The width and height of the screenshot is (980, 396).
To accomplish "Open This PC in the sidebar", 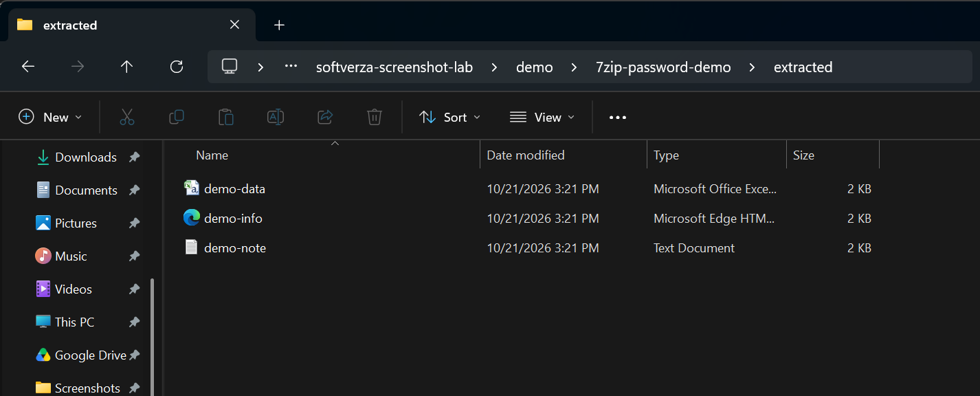I will [x=74, y=322].
